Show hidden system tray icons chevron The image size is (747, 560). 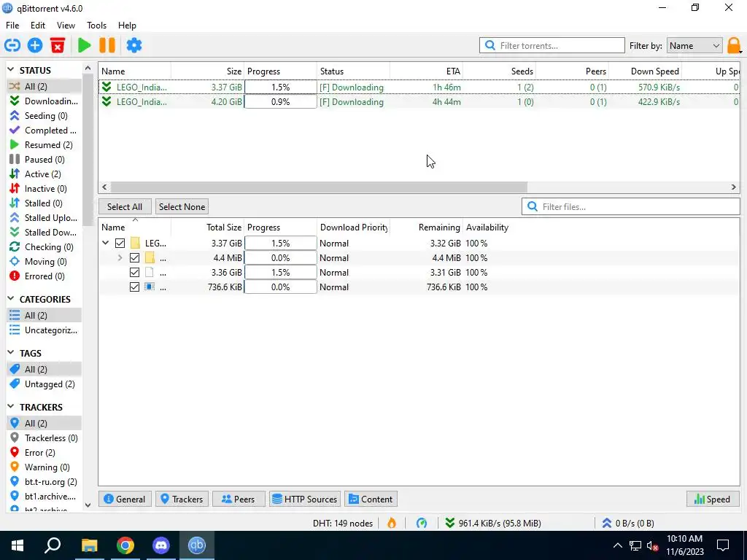[617, 545]
